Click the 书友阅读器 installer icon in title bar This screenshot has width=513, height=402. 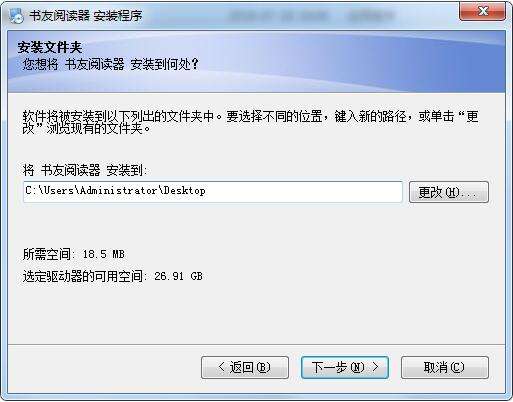coord(16,16)
